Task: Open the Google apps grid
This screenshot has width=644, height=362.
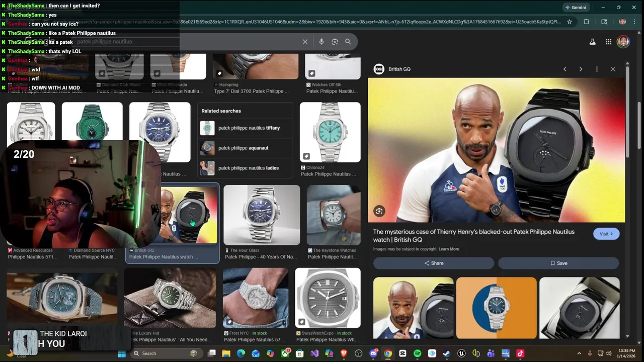Action: (x=608, y=42)
